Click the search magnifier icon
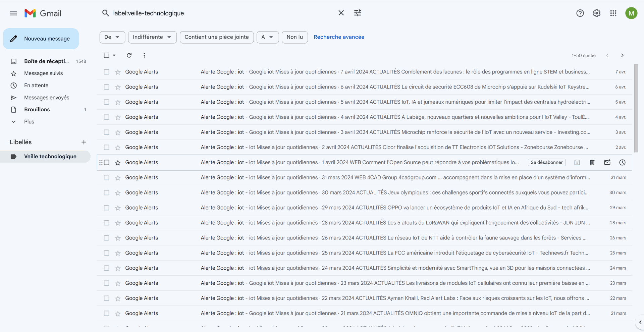 coord(105,13)
